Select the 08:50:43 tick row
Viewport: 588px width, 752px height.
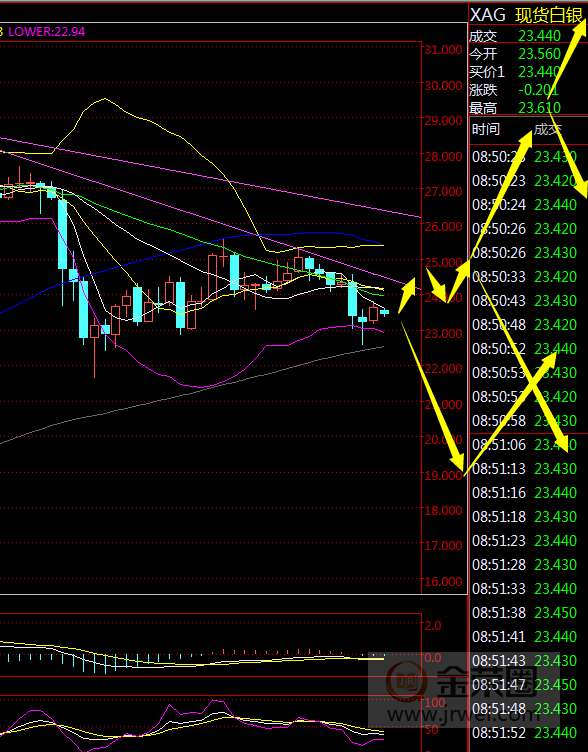point(528,301)
